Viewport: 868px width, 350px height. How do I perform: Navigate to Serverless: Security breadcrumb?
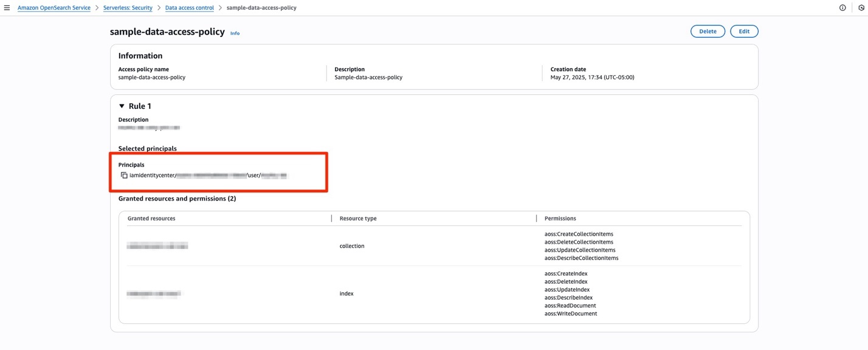[128, 8]
